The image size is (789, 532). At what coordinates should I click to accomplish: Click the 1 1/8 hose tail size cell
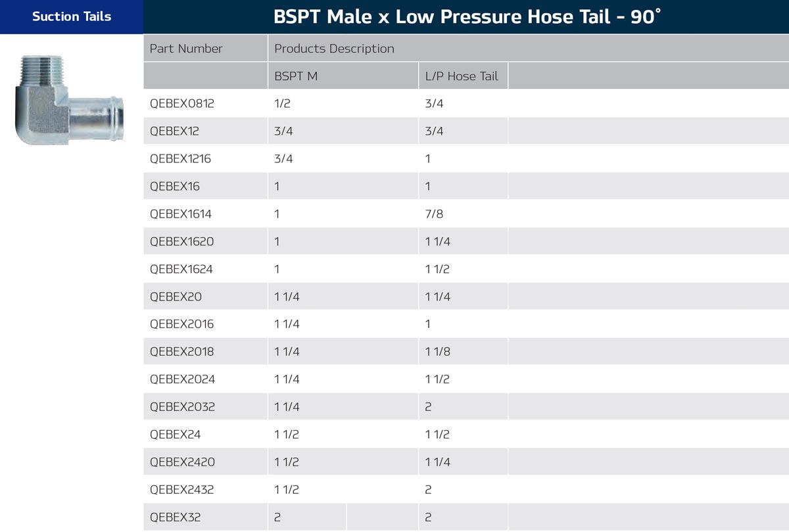point(437,352)
